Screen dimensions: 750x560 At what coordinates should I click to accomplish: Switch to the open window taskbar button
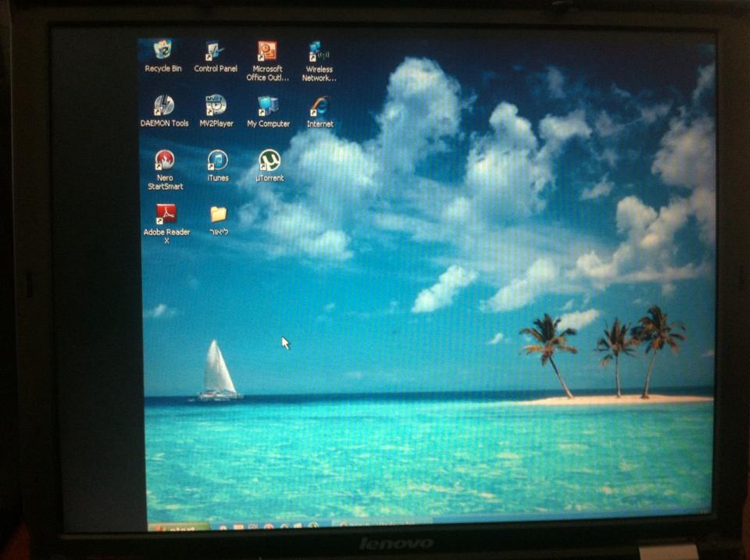(381, 523)
